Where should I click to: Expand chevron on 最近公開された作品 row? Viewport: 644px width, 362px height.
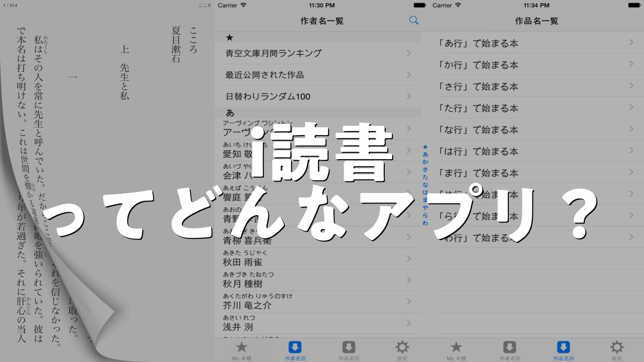click(x=409, y=74)
